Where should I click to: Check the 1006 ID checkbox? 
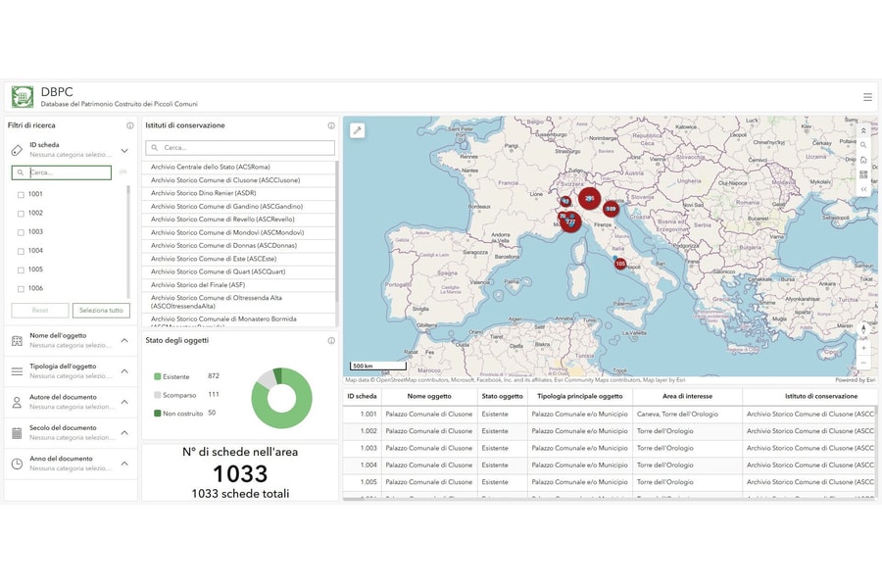(21, 289)
